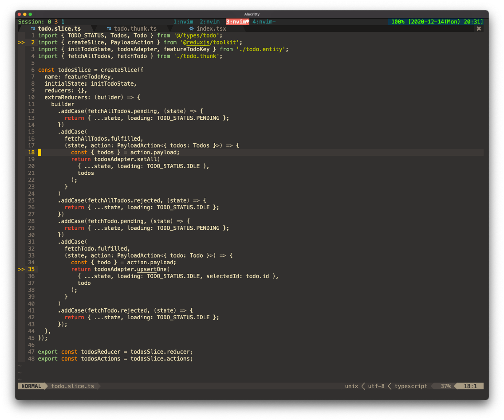The width and height of the screenshot is (504, 420).
Task: Click the TS icon on todo.thunk.ts tab
Action: (x=109, y=29)
